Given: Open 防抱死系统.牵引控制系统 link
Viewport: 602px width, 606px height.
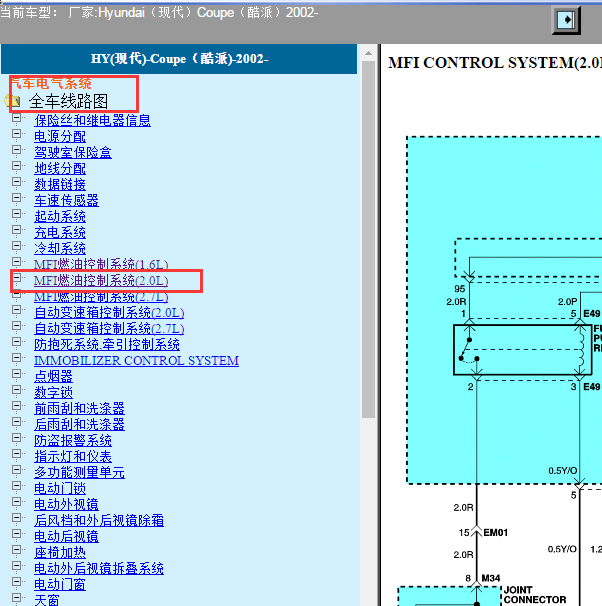Looking at the screenshot, I should (x=107, y=344).
